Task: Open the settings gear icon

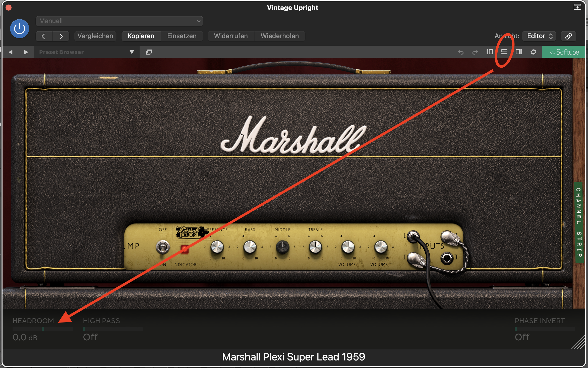Action: click(x=533, y=52)
